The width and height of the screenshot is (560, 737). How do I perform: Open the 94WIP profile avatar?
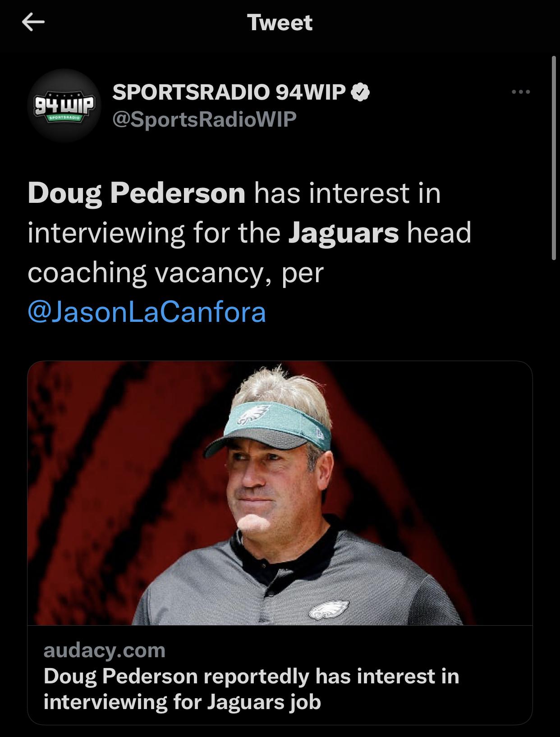[x=64, y=105]
